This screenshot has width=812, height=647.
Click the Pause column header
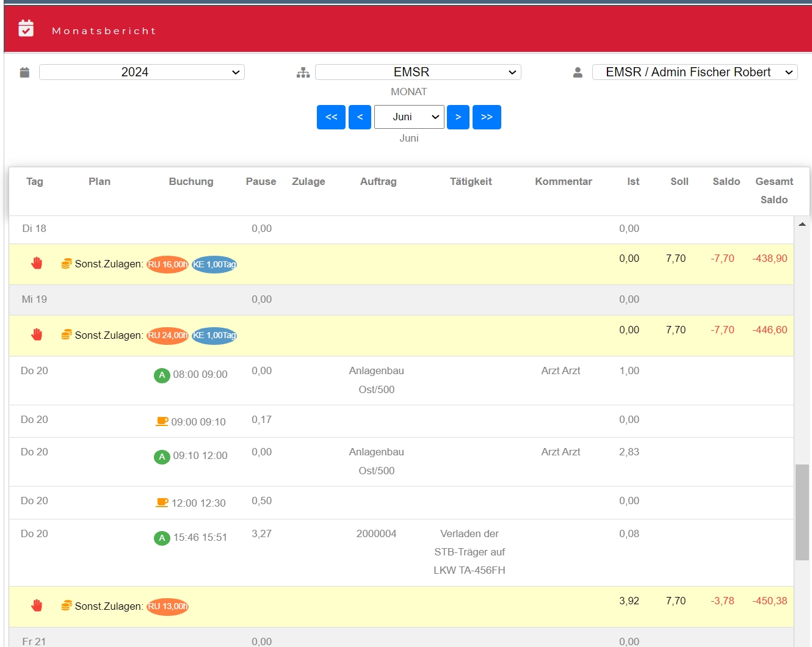pos(261,181)
